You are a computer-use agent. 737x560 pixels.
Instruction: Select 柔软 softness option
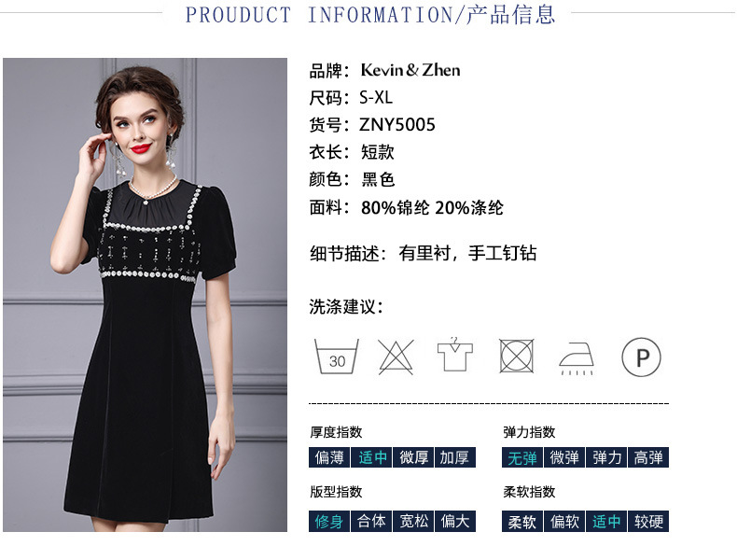(x=522, y=521)
